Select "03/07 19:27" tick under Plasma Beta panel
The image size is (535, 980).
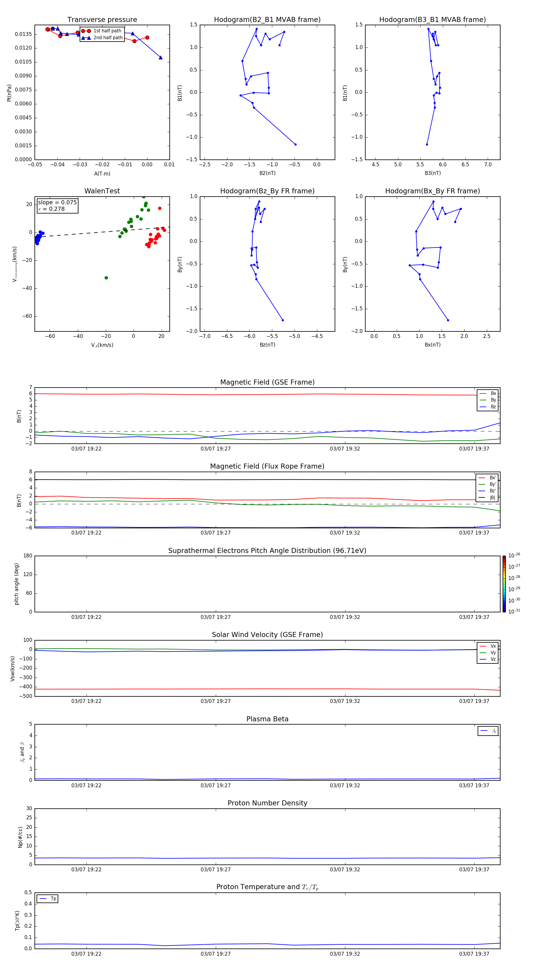215,785
